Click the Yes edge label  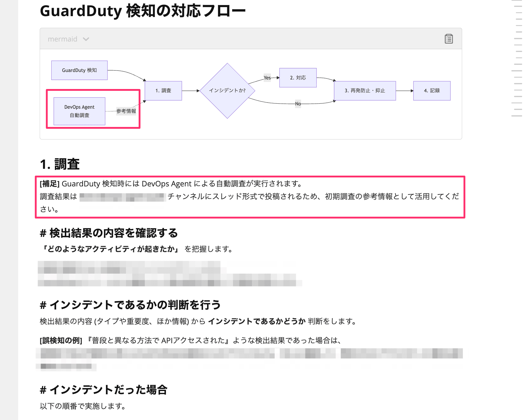pyautogui.click(x=267, y=78)
